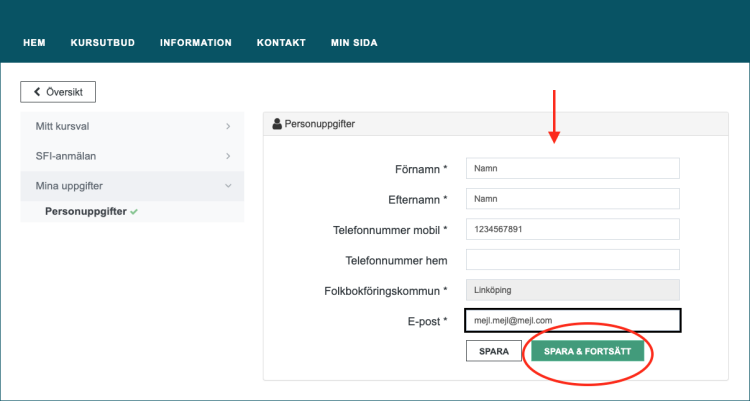Click the HEM menu item
The image size is (750, 401).
point(35,43)
